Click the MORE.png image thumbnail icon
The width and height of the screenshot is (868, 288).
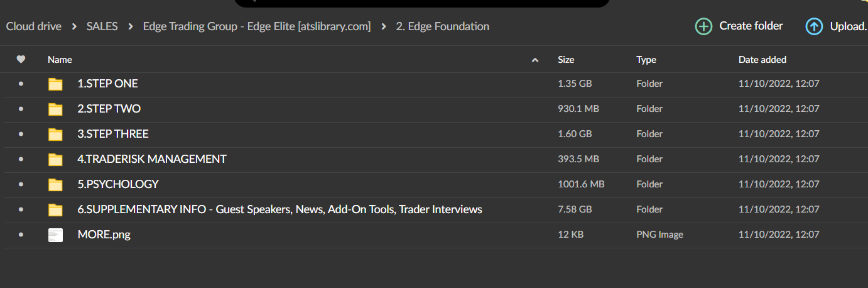(x=56, y=235)
